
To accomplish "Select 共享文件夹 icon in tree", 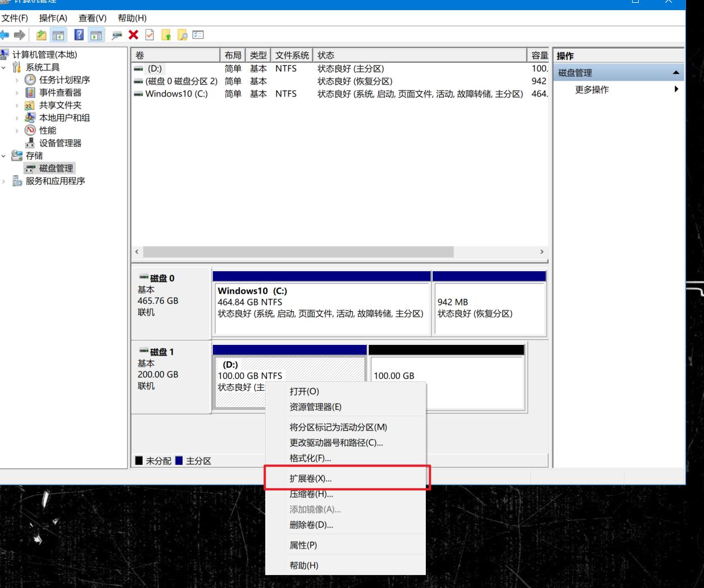I will click(30, 105).
